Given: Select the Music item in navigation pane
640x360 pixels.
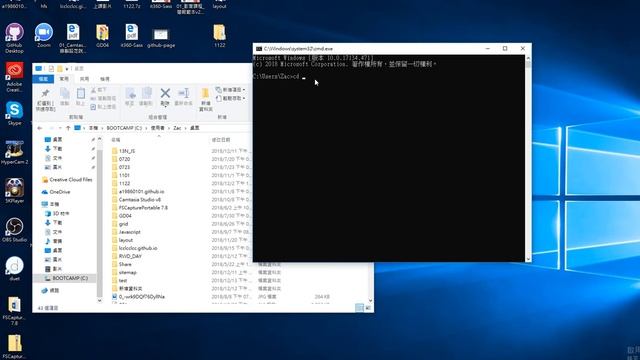Looking at the screenshot, I should [x=53, y=241].
